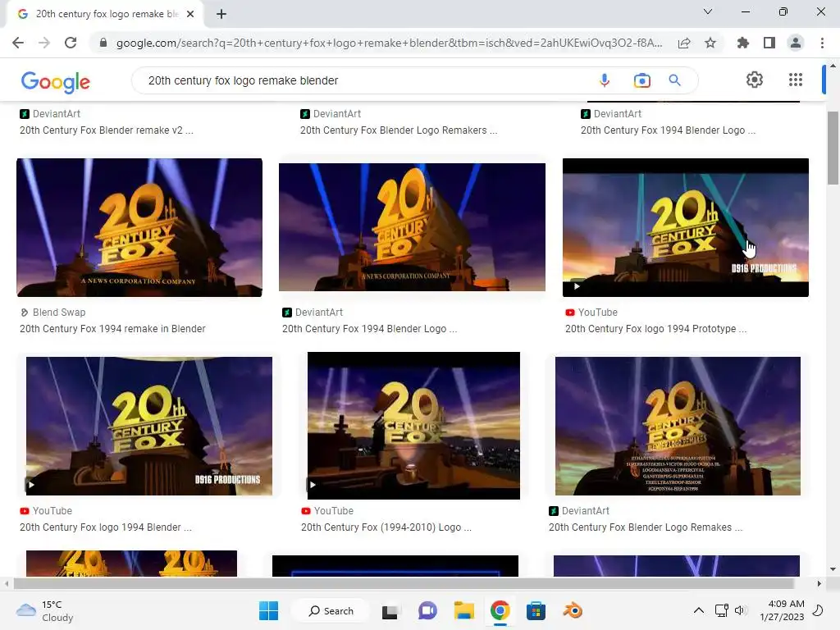Open the Google apps grid
840x630 pixels.
click(796, 80)
